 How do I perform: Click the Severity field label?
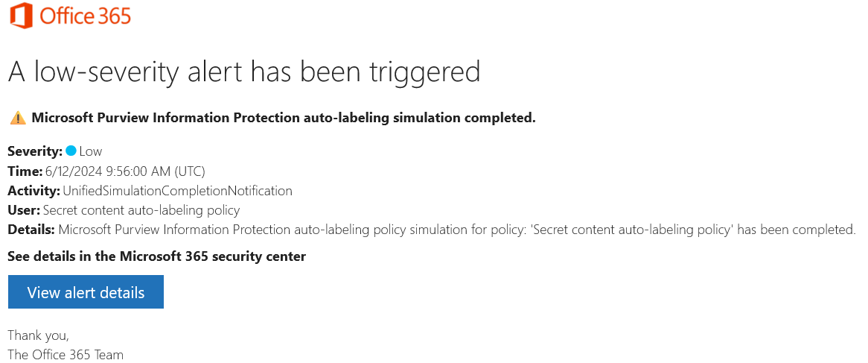[35, 151]
